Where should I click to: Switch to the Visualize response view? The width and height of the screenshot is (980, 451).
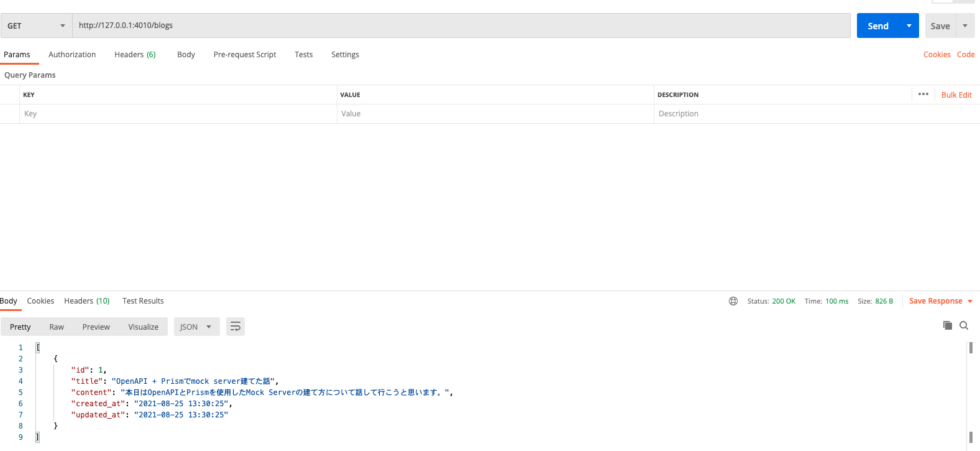click(x=143, y=327)
